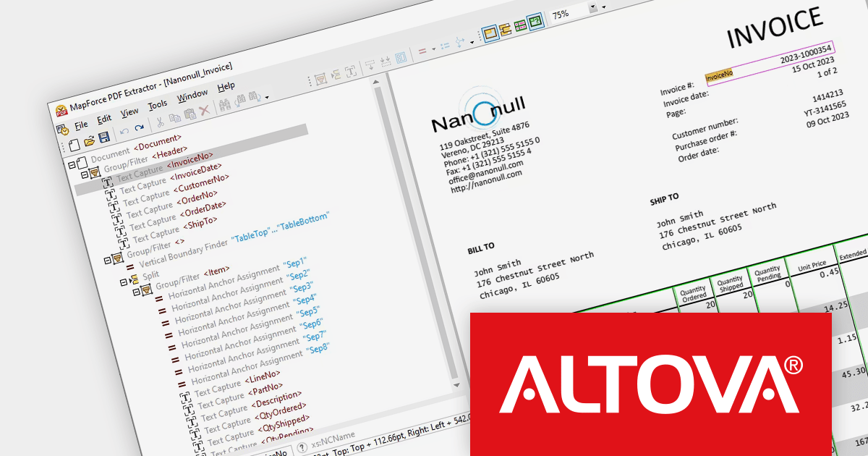868x456 pixels.
Task: Click the Copy toolbar icon
Action: click(174, 118)
